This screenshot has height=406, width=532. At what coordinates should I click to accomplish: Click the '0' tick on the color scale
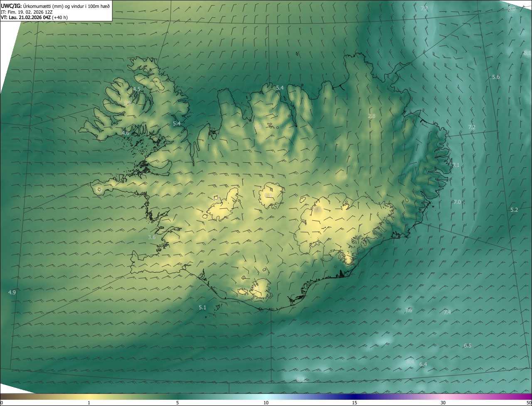2,403
